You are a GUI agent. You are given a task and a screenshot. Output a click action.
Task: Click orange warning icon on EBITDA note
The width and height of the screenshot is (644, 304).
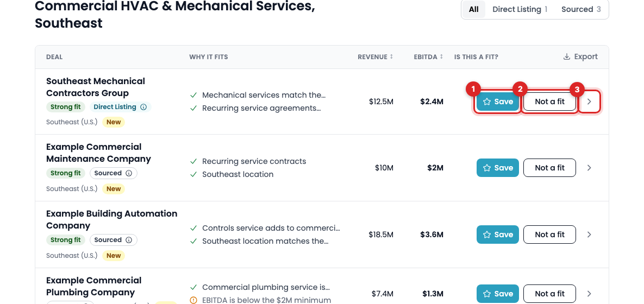pos(193,300)
